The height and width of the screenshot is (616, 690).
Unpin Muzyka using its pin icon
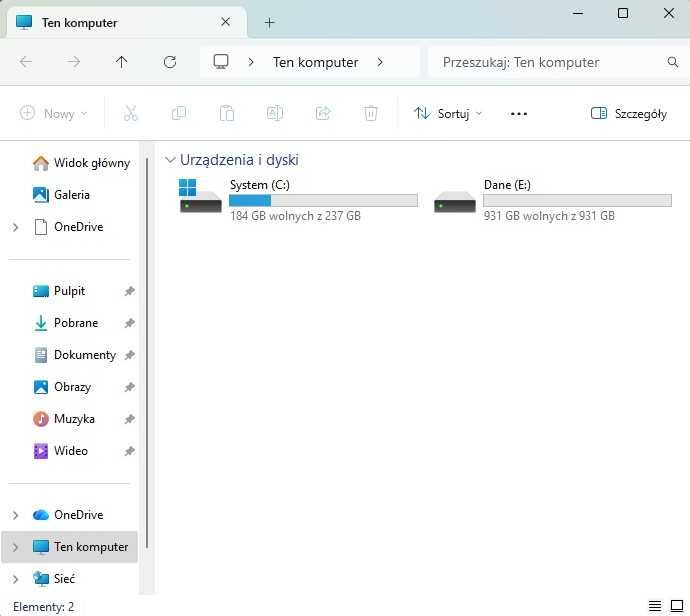pyautogui.click(x=129, y=419)
